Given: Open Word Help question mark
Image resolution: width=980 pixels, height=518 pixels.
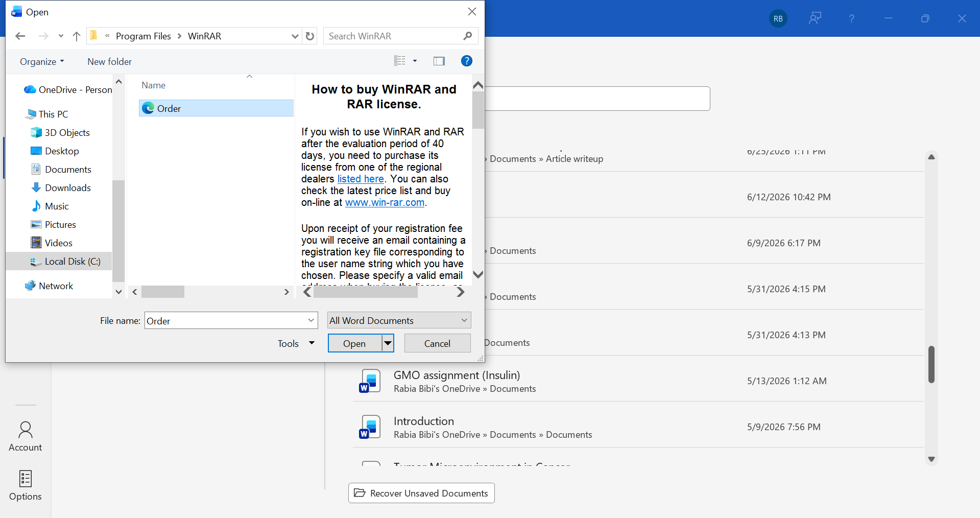Looking at the screenshot, I should [x=851, y=18].
